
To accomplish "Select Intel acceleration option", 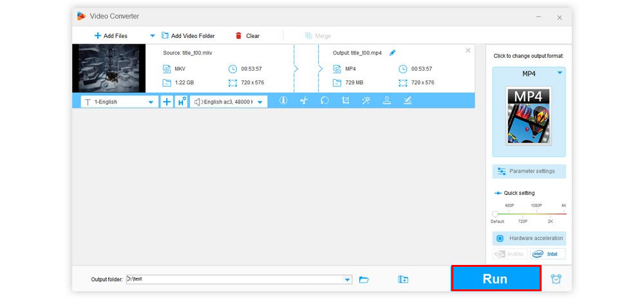I will [547, 254].
